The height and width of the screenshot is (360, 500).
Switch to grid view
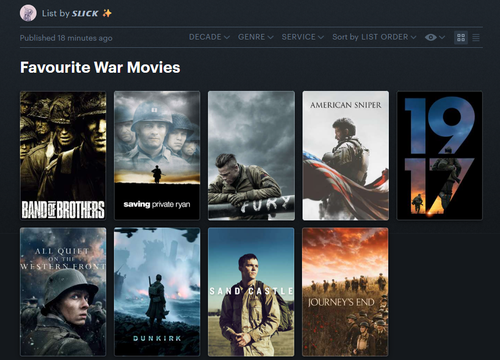[461, 38]
